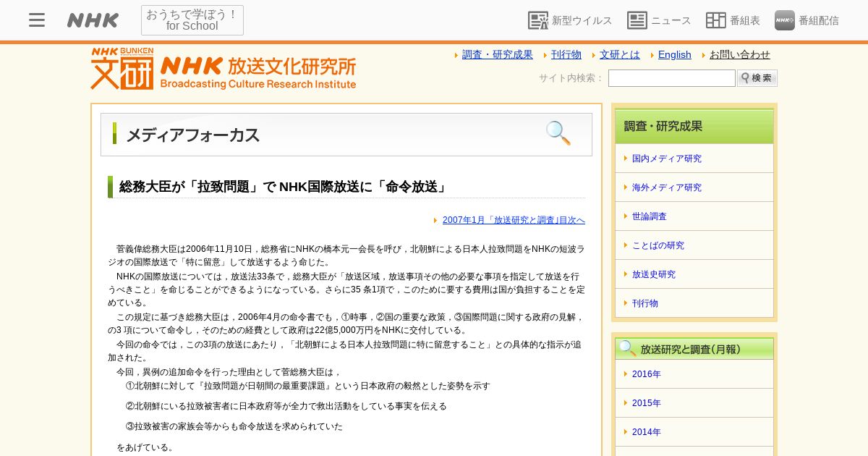Click the 新型ウイルス icon
Image resolution: width=868 pixels, height=456 pixels.
click(538, 20)
